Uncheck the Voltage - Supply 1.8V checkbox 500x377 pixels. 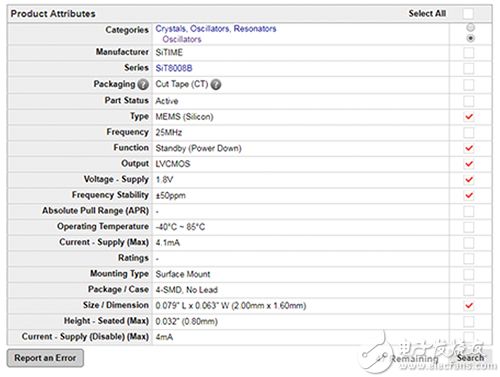[469, 180]
